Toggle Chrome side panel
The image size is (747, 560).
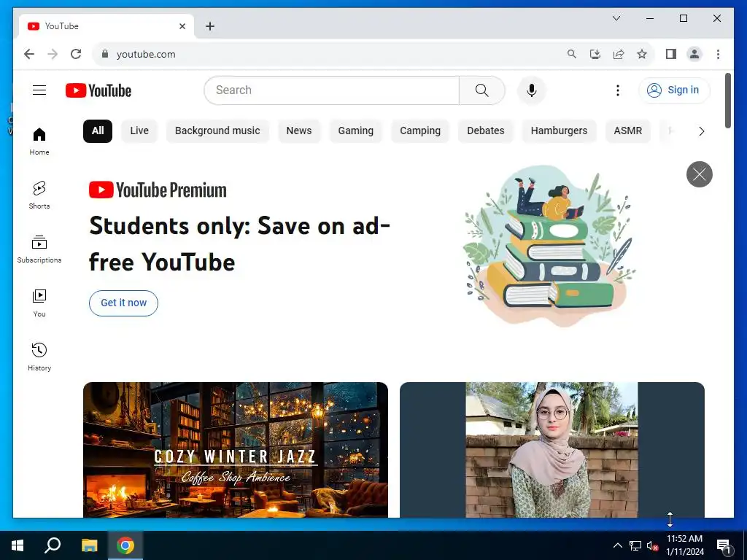pos(671,54)
